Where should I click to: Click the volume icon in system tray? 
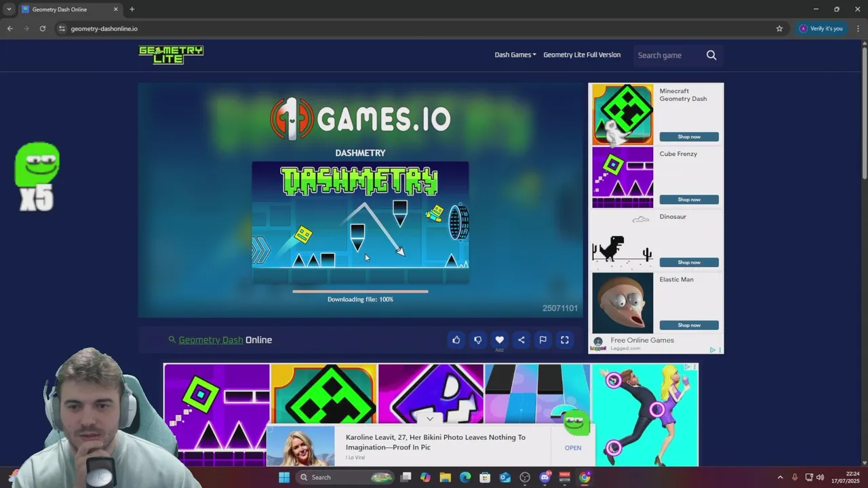tap(820, 477)
